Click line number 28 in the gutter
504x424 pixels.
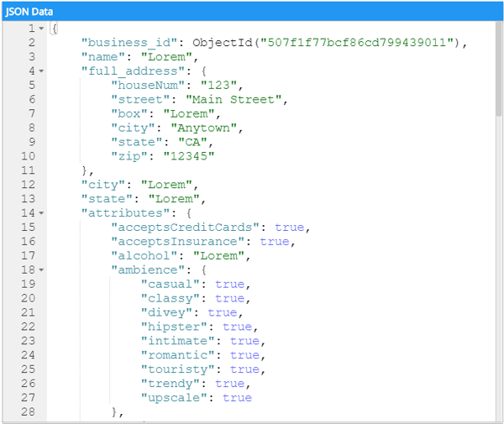(29, 412)
